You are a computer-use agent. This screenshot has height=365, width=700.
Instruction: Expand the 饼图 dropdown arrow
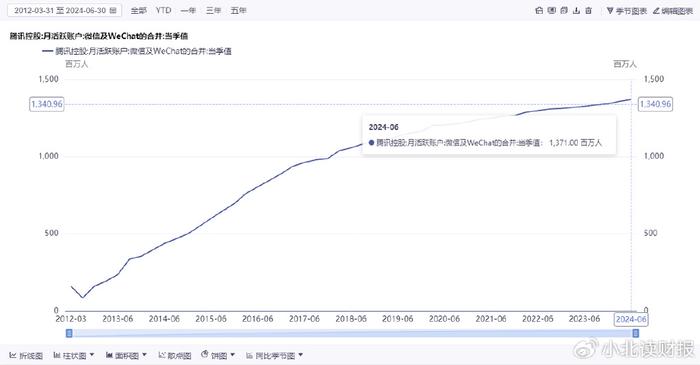point(232,355)
